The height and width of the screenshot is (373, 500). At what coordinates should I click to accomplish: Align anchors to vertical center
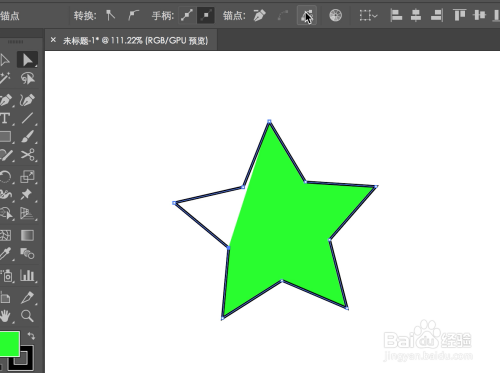[479, 15]
